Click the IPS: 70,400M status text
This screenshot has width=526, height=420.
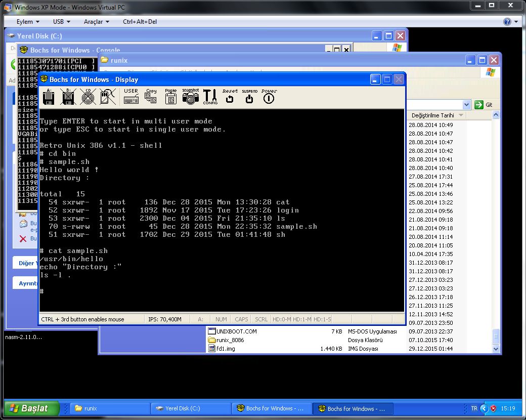165,319
